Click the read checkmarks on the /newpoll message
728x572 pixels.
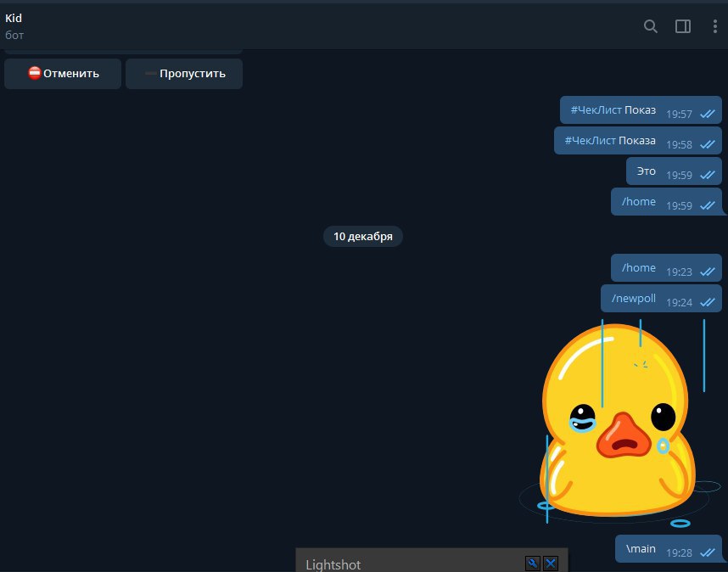707,302
